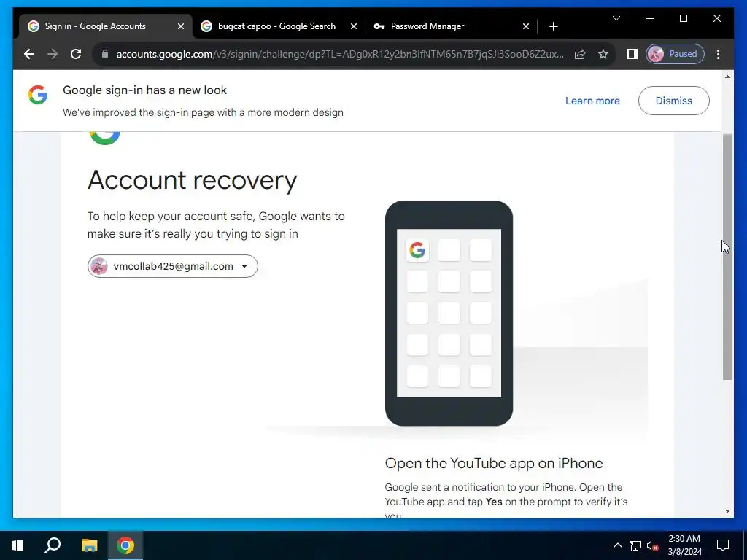Reload the current page
747x560 pixels.
(x=76, y=54)
